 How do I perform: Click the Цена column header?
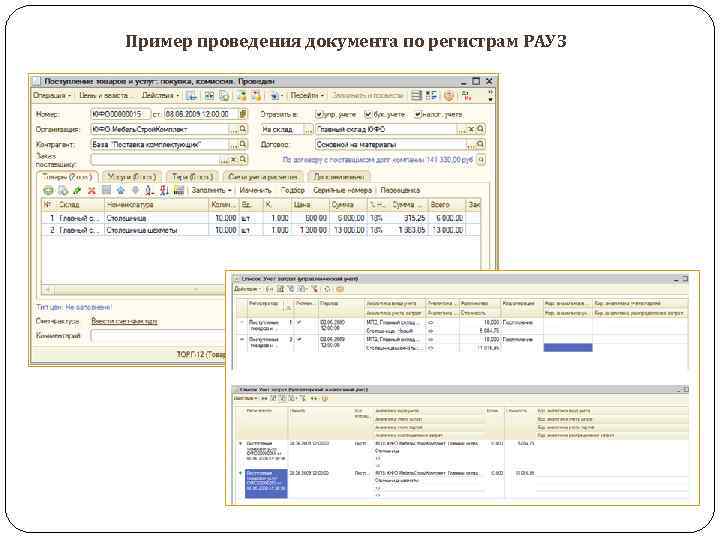[310, 205]
